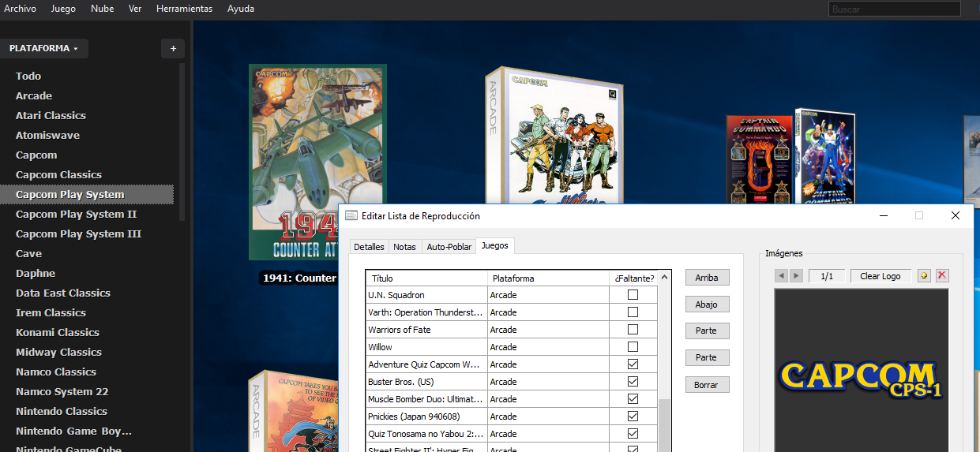Switch to the Auto-Poblar tab
980x452 pixels.
coord(449,247)
